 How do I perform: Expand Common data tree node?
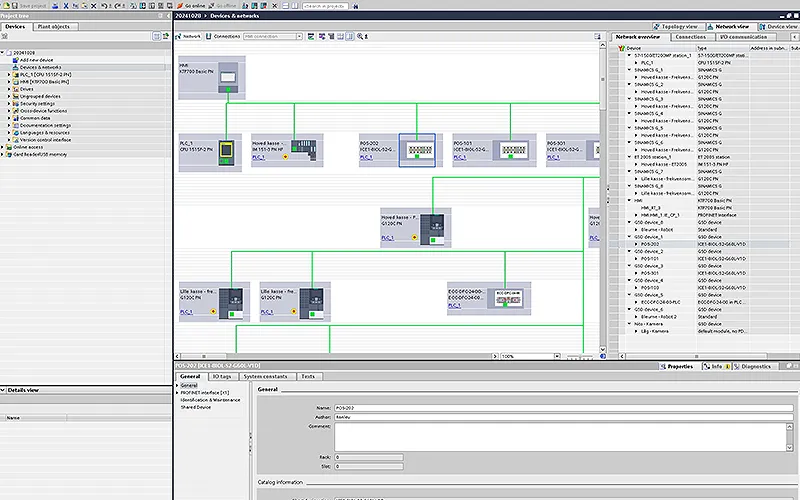coord(9,118)
